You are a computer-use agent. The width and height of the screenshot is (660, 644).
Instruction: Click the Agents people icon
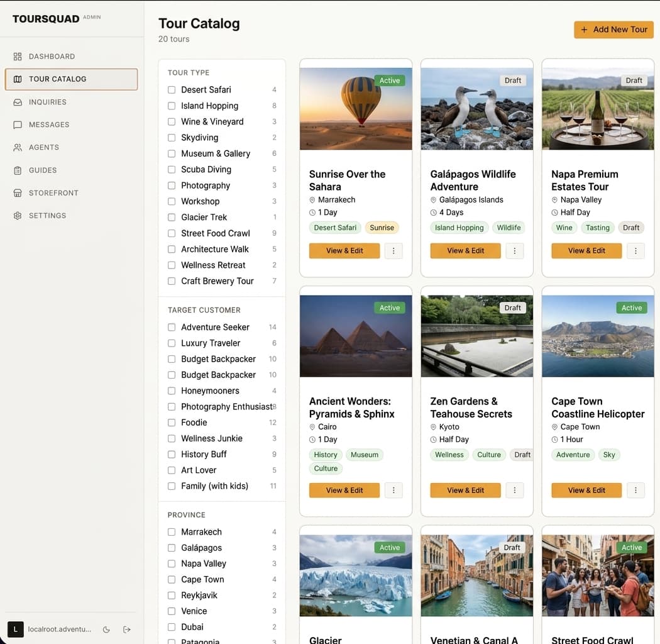pos(17,147)
